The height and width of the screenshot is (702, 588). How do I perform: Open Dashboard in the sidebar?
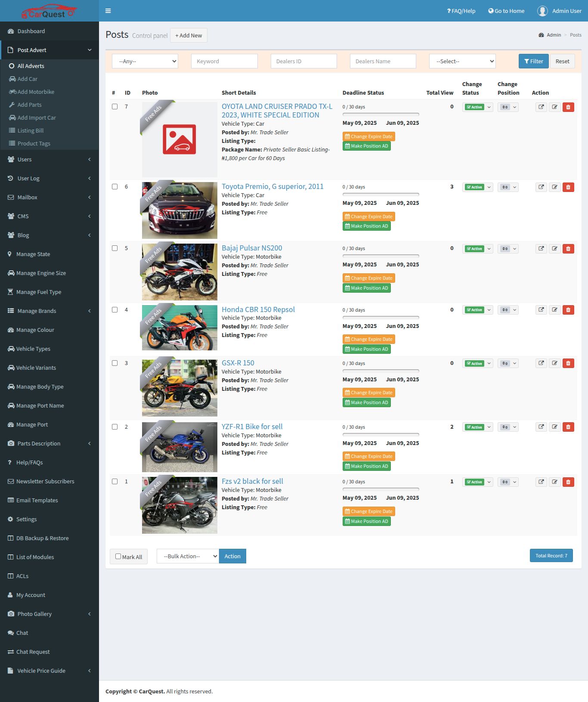[50, 31]
